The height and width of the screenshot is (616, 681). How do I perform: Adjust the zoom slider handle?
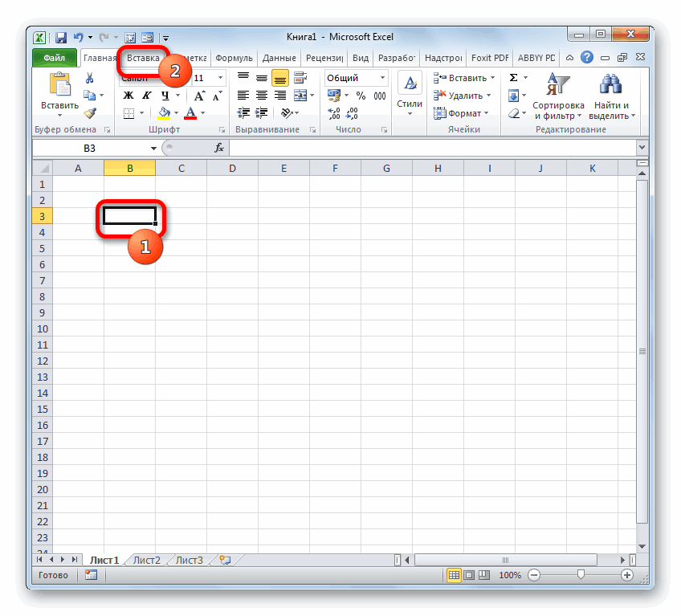point(581,575)
